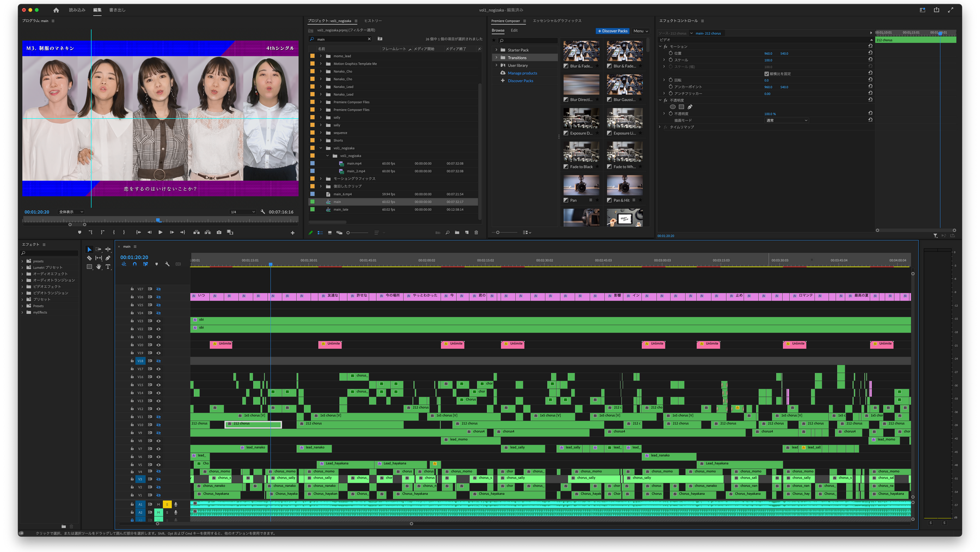
Task: Click the blue Discover Packs button
Action: click(x=612, y=31)
